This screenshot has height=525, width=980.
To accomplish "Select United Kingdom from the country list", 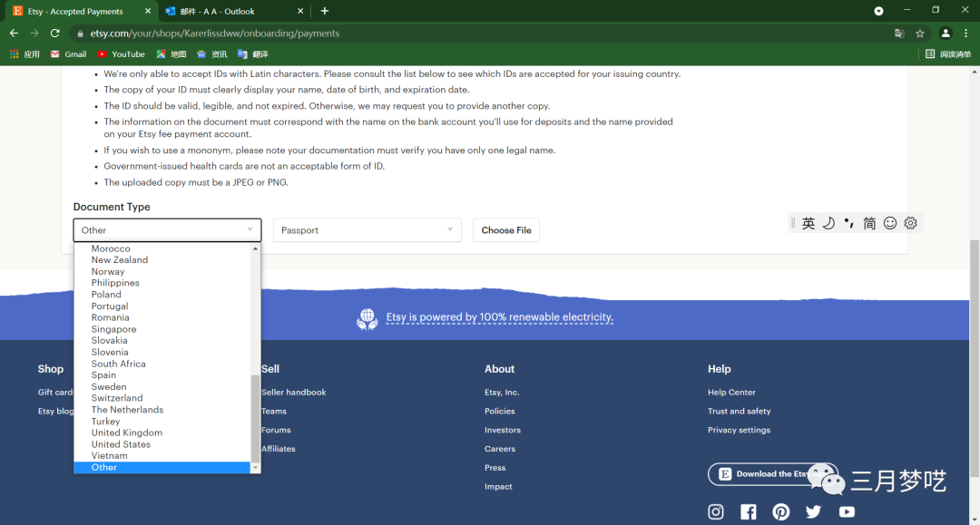I will pos(126,433).
